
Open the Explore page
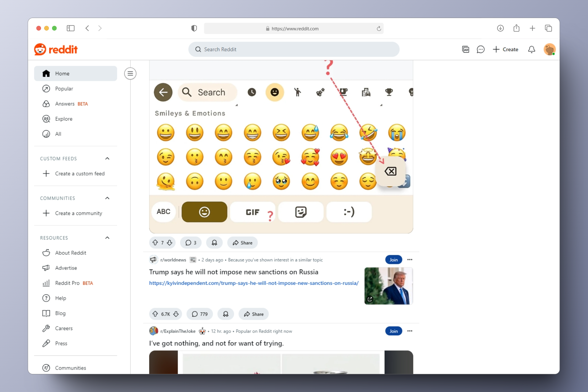(76, 119)
